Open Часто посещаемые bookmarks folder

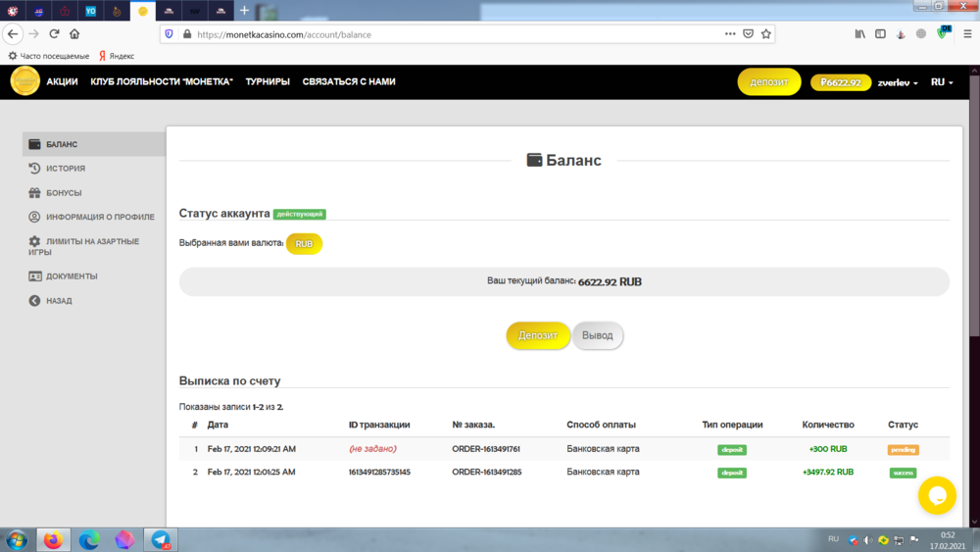(x=49, y=56)
